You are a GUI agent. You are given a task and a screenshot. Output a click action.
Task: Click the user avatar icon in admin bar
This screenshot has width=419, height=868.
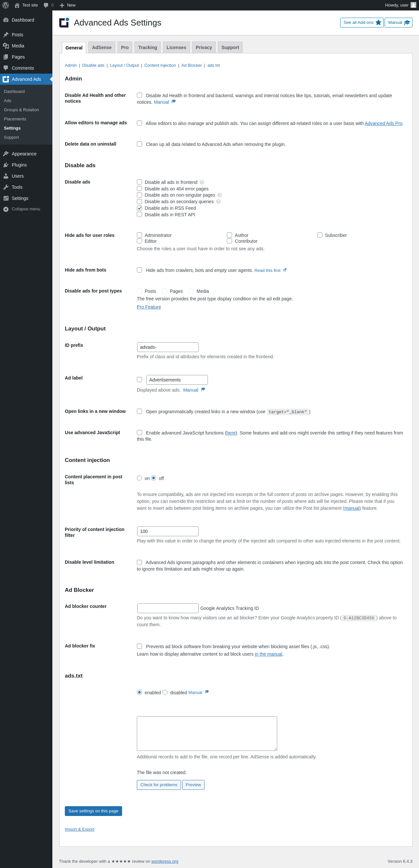click(x=413, y=5)
